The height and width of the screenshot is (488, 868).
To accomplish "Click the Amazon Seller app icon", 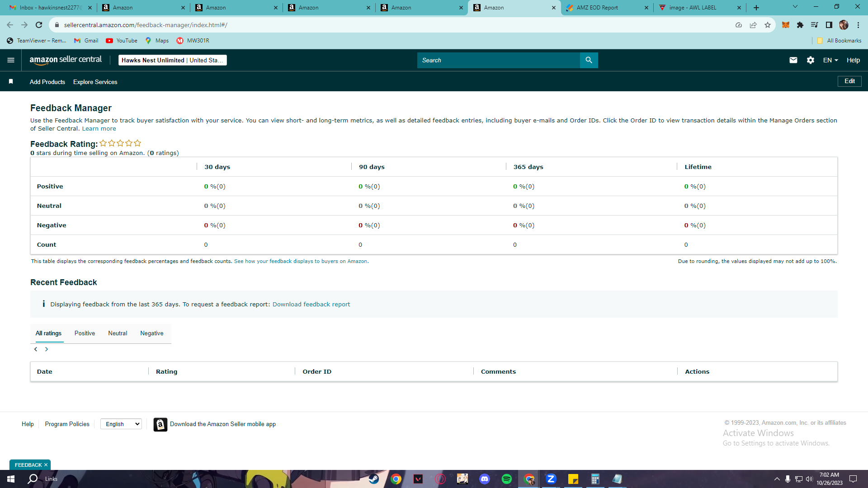I will click(160, 424).
